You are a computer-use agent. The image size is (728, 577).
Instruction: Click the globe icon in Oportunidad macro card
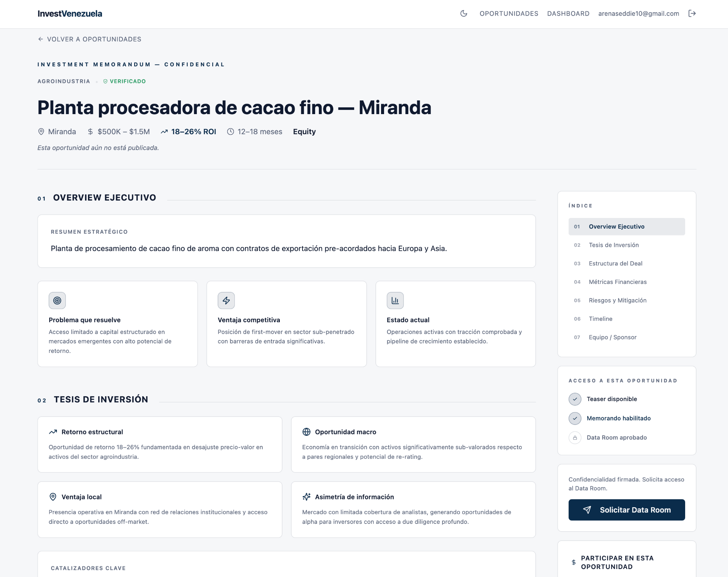coord(306,432)
